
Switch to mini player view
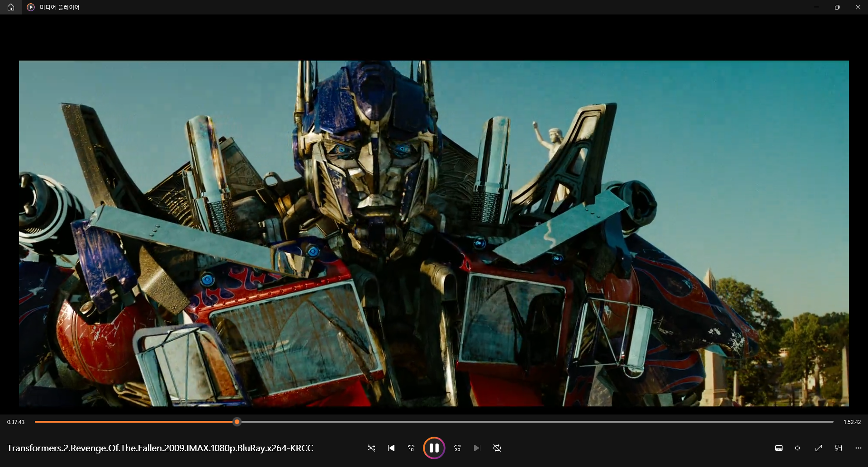839,448
